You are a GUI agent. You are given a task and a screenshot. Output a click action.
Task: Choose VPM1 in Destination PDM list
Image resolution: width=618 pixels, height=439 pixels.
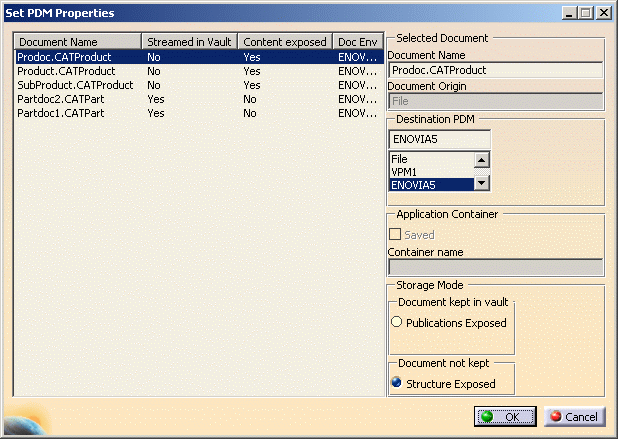click(x=430, y=171)
